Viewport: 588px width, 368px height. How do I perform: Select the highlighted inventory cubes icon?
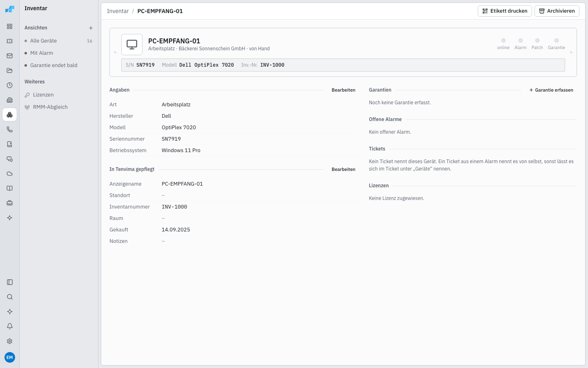pos(10,115)
